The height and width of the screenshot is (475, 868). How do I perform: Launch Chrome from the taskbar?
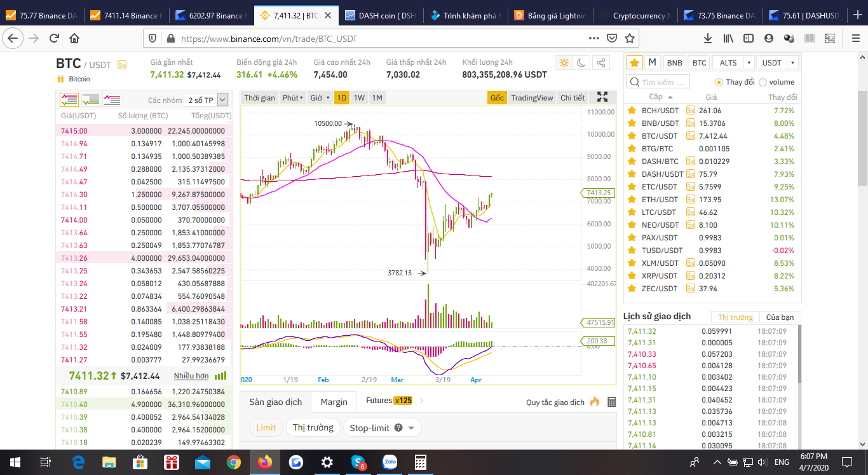pos(233,462)
